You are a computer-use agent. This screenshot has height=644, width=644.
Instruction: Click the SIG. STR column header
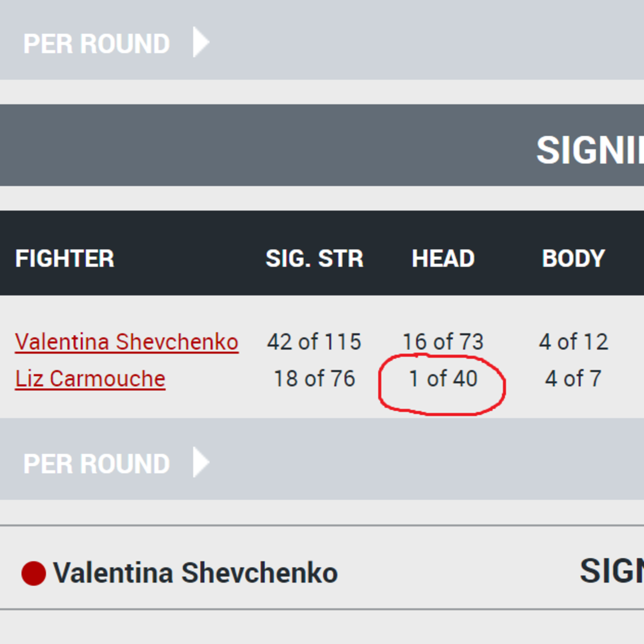[314, 258]
